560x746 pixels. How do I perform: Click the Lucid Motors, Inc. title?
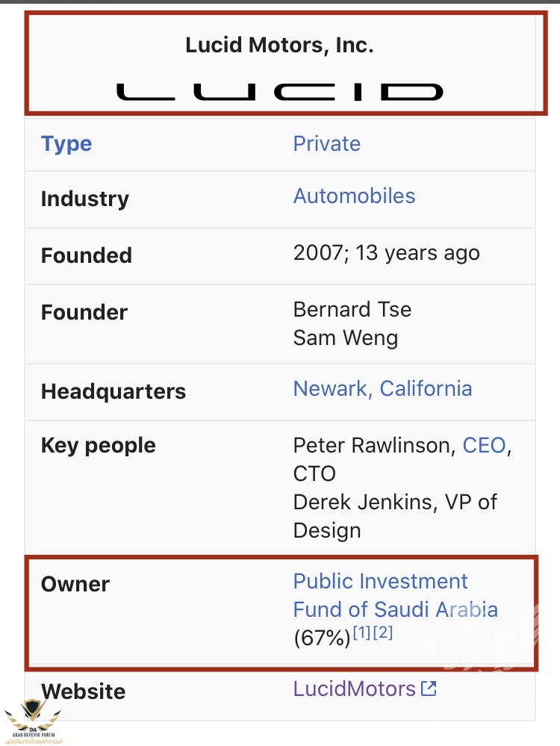[280, 46]
